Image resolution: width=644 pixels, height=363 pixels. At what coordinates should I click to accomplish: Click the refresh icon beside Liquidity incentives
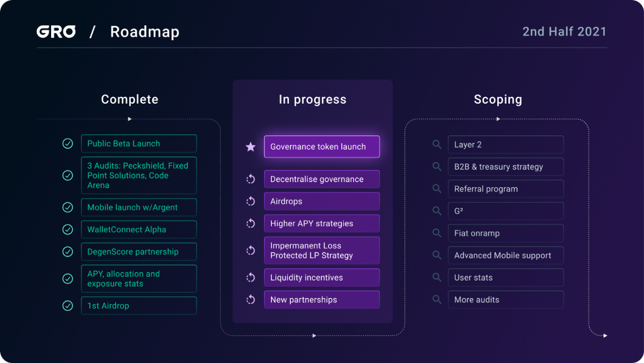pos(251,278)
